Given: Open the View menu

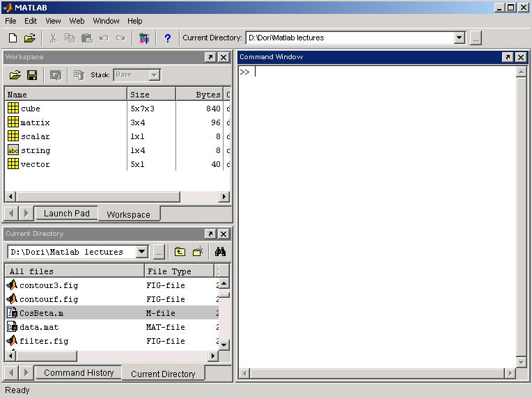Looking at the screenshot, I should [x=53, y=21].
